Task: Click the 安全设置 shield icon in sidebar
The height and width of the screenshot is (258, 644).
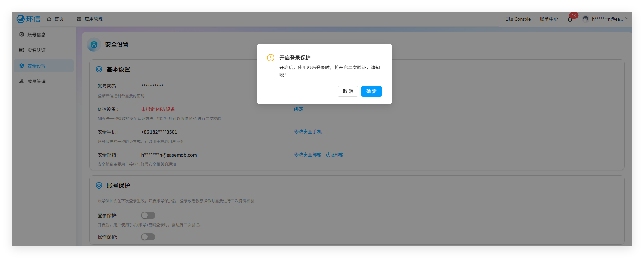Action: tap(22, 66)
